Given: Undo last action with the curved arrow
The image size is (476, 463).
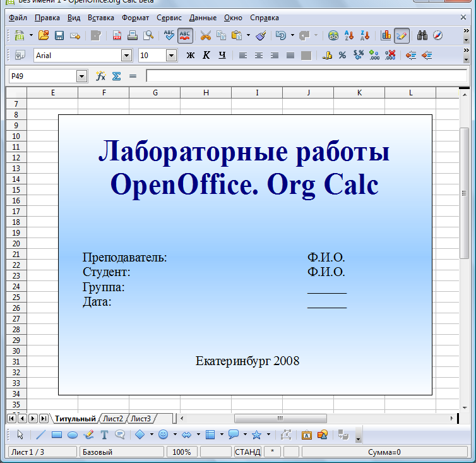Looking at the screenshot, I should tap(281, 35).
